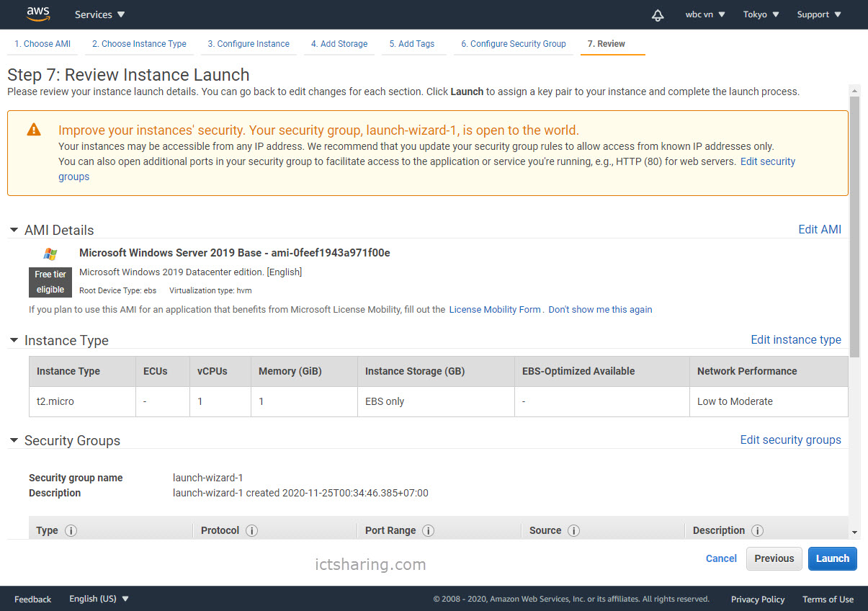Click the Cancel link

[721, 558]
